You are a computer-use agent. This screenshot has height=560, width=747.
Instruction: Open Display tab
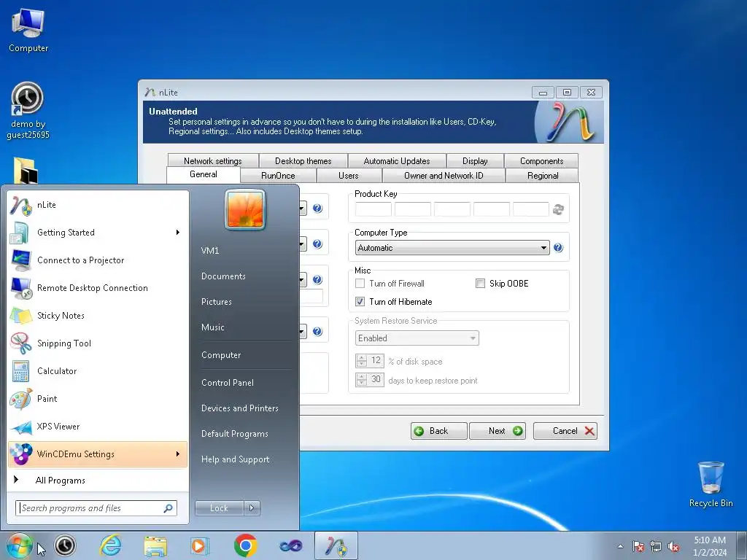coord(475,161)
